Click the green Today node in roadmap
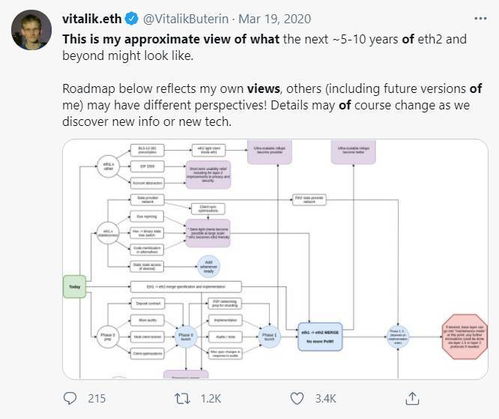This screenshot has height=419, width=499. (75, 287)
